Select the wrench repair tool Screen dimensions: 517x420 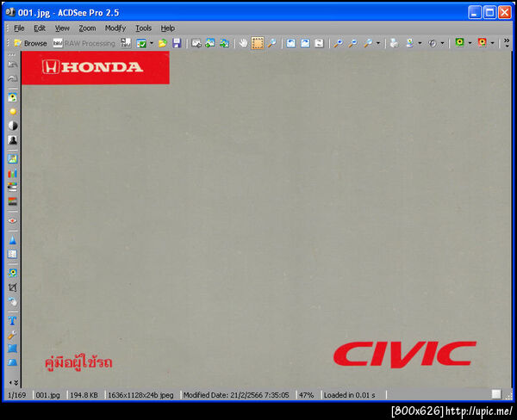13,335
